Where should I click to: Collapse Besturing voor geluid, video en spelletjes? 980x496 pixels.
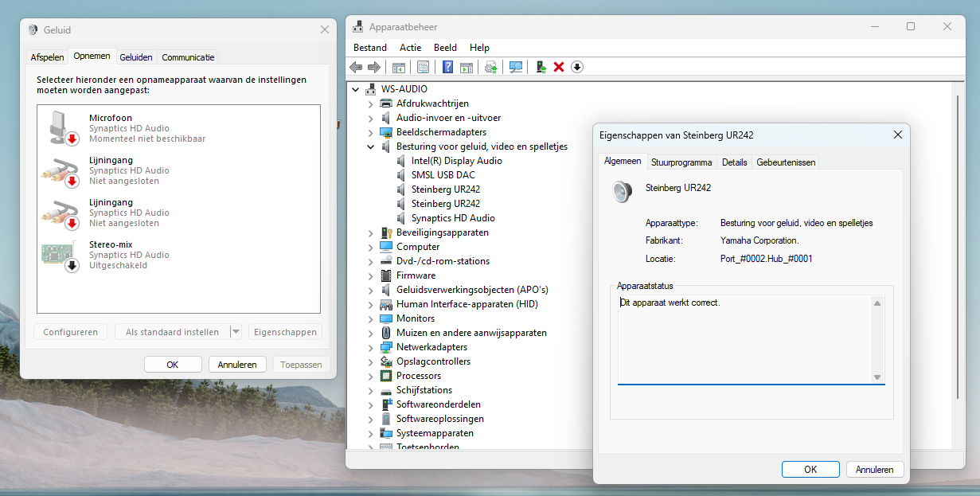tap(371, 146)
